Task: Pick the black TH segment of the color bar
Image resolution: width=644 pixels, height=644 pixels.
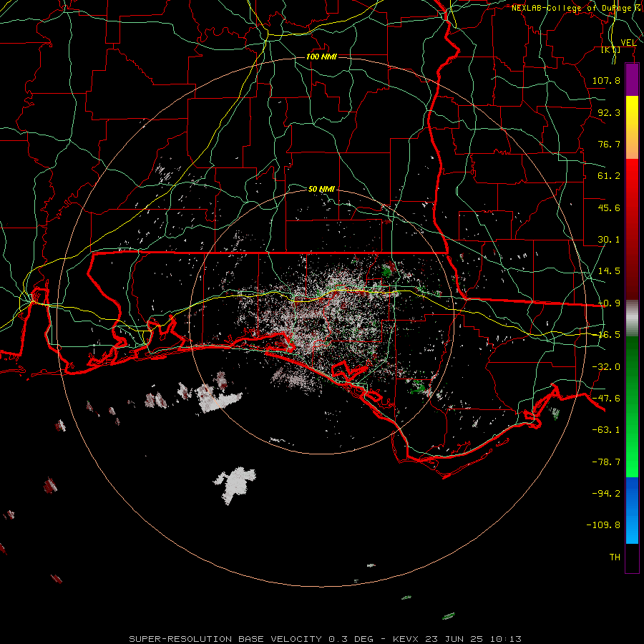Action: click(x=632, y=557)
